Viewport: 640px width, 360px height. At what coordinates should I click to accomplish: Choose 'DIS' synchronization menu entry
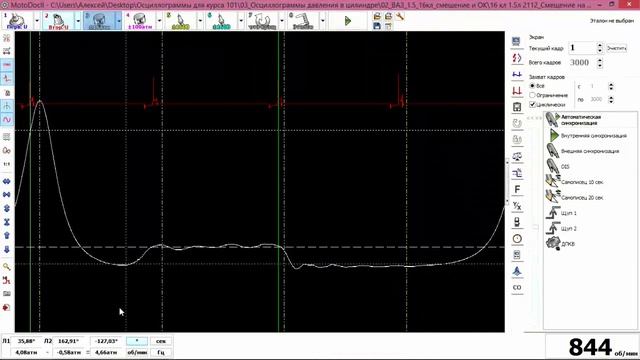coord(591,167)
